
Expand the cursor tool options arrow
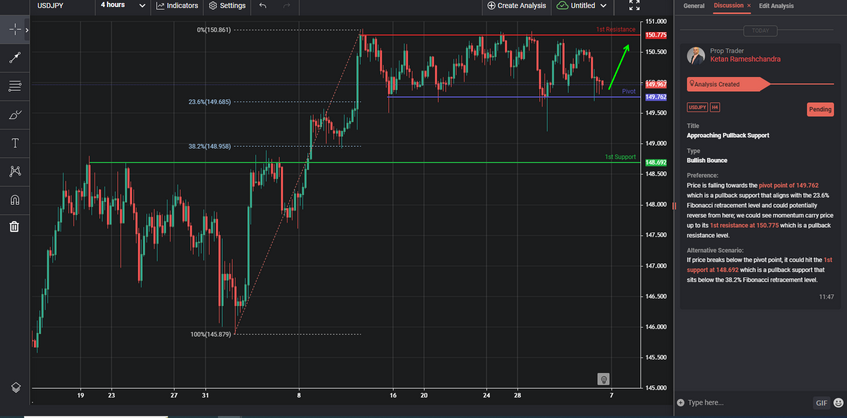27,30
